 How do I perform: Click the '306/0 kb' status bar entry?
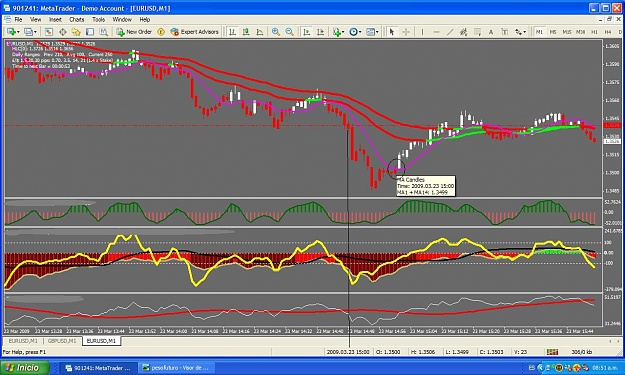[x=582, y=352]
